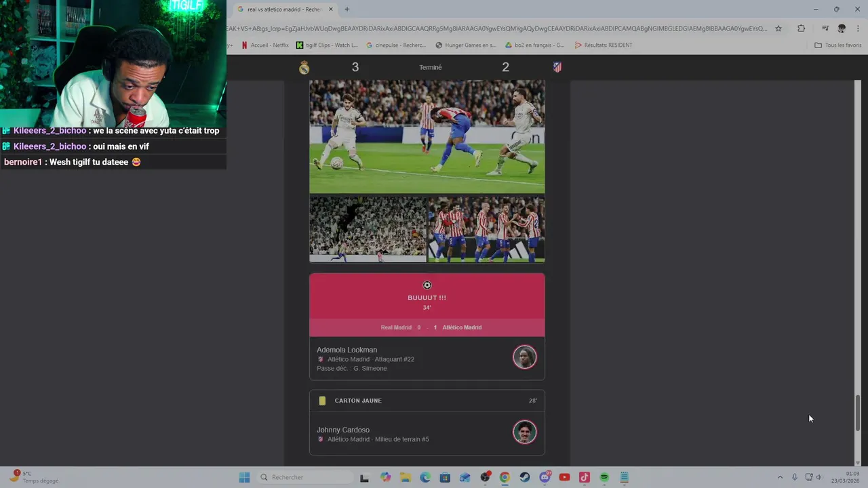This screenshot has width=868, height=488.
Task: Click the Atlético Madrid score 2
Action: [505, 67]
